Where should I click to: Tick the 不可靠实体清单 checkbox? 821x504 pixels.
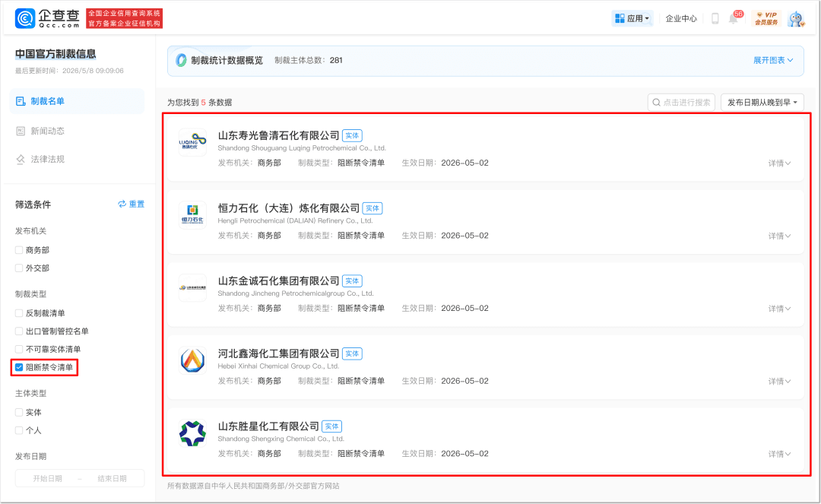19,349
